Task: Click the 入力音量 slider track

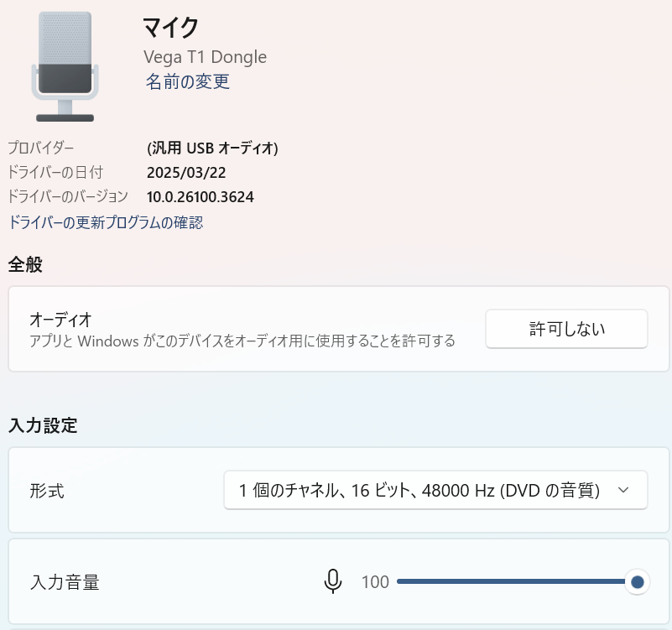Action: pos(516,581)
